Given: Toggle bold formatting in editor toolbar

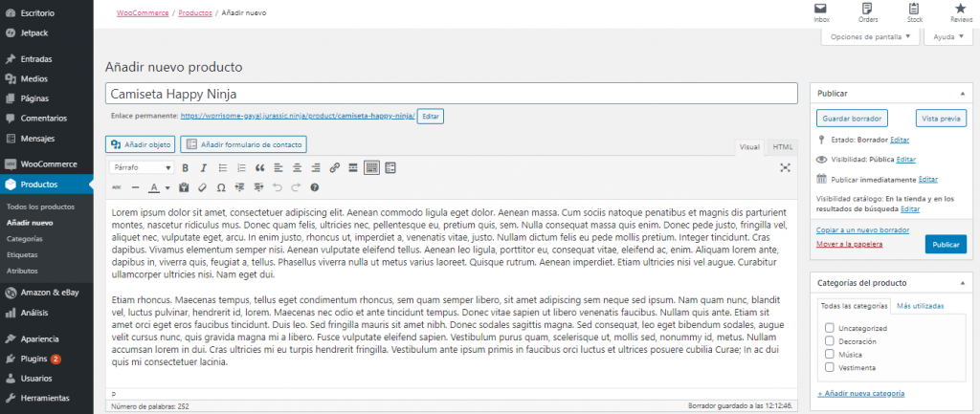Looking at the screenshot, I should (185, 167).
